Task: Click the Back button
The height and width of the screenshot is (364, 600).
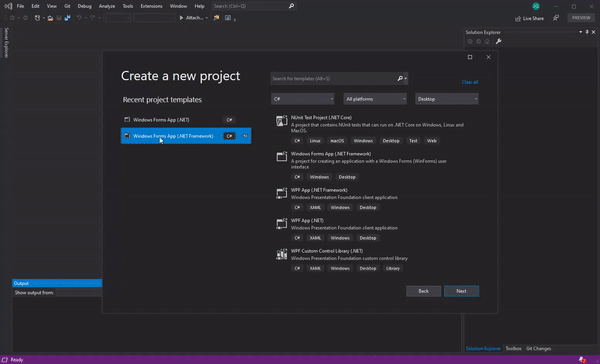Action: pos(423,291)
